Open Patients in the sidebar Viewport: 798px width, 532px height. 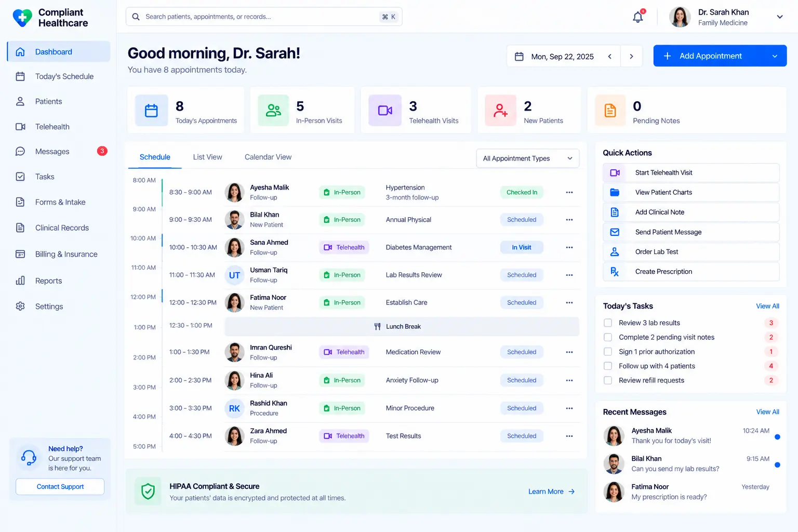pos(59,101)
